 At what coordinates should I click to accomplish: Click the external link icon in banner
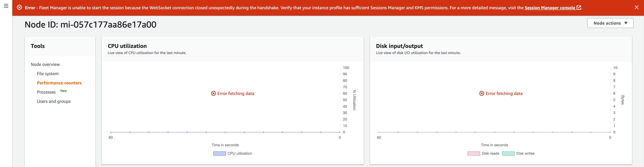(579, 8)
